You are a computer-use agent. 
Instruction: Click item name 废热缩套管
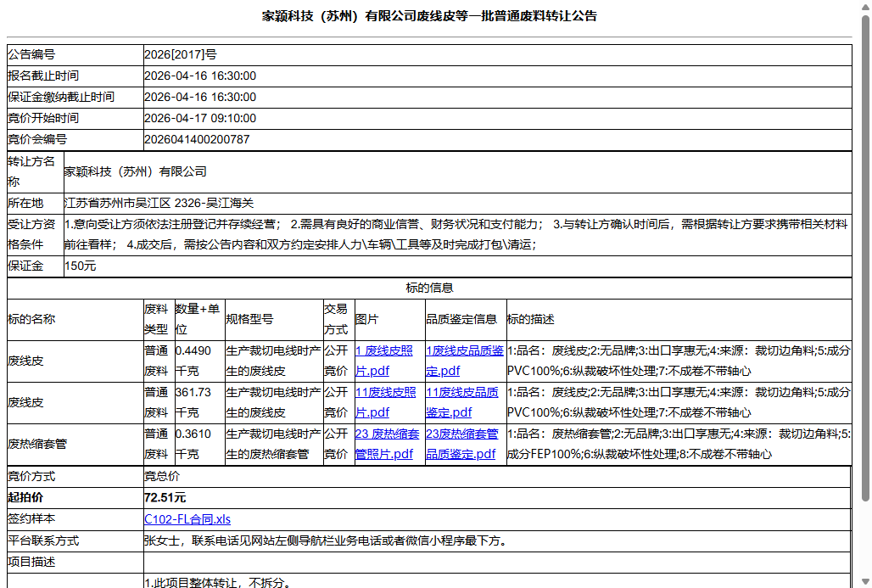point(37,444)
